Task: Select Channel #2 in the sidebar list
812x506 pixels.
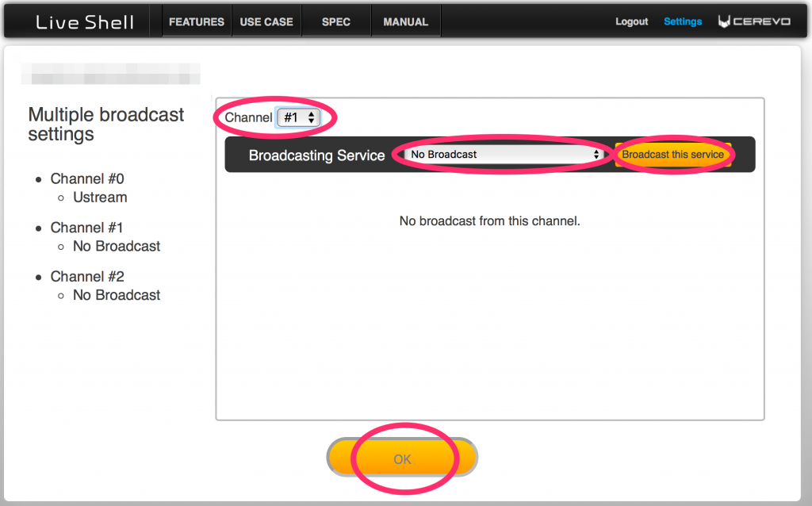Action: coord(87,277)
